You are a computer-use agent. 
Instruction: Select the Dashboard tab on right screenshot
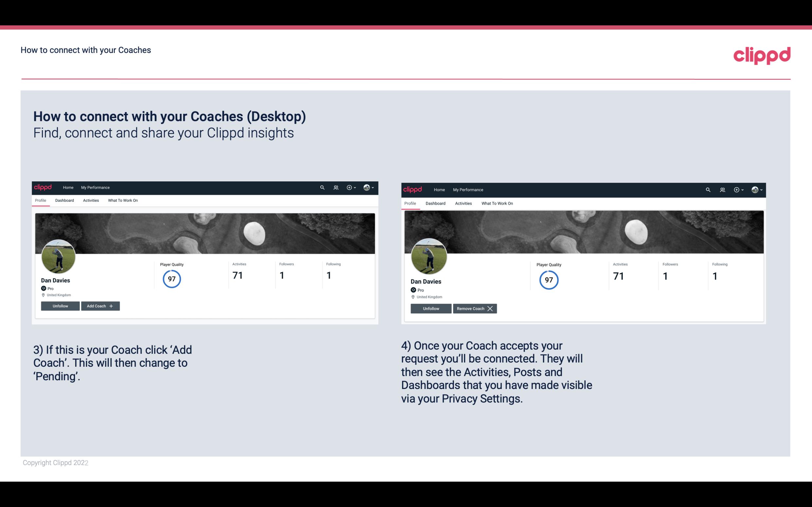click(x=435, y=203)
